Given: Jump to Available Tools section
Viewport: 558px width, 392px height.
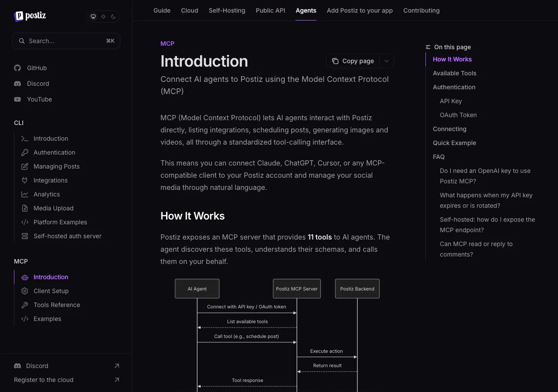Looking at the screenshot, I should point(455,73).
